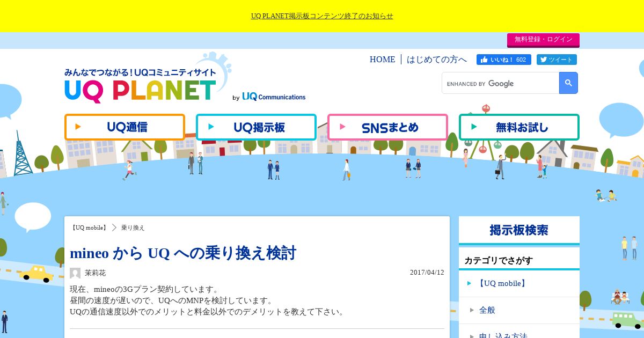Click the orange arrow on the UQ通信 tab
This screenshot has height=338, width=644.
pyautogui.click(x=78, y=127)
